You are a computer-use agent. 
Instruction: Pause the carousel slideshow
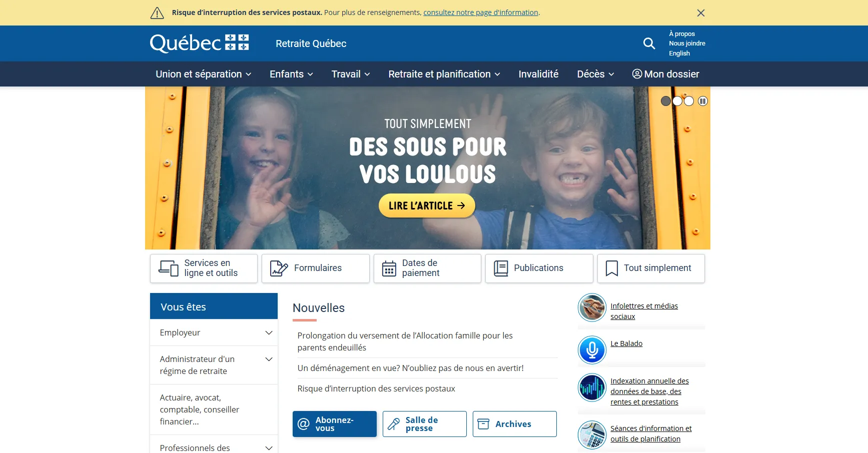[x=703, y=101]
